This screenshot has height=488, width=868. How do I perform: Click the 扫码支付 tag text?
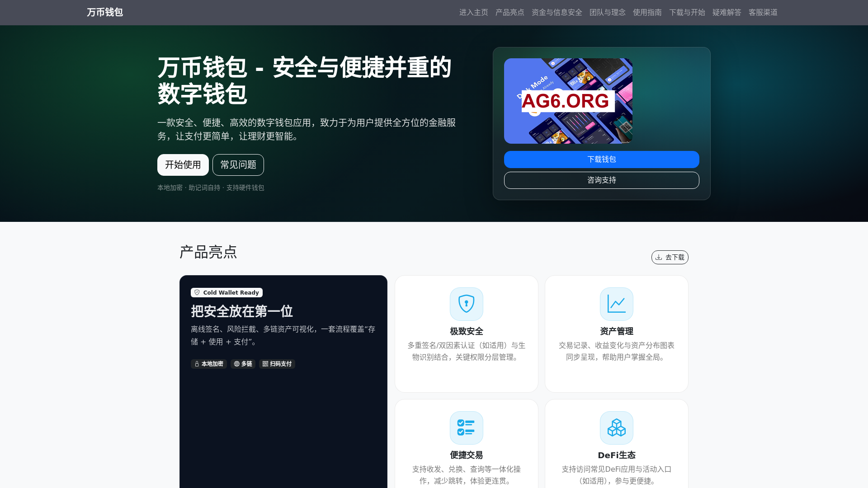point(281,364)
